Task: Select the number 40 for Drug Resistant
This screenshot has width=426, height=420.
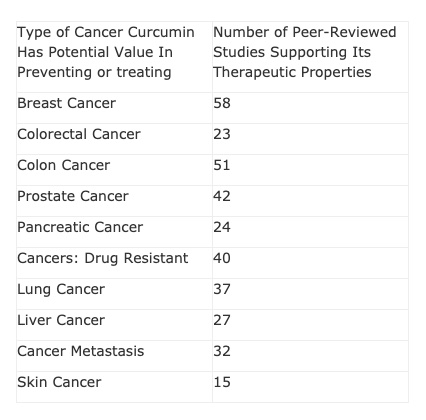Action: tap(222, 258)
